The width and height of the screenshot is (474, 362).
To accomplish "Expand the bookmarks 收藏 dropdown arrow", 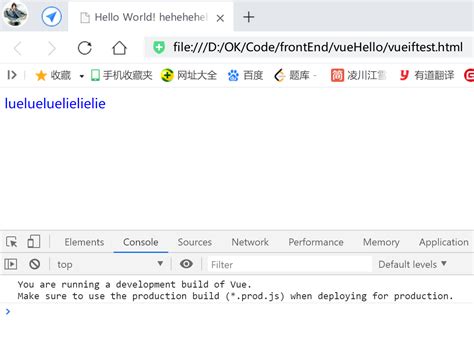I will (x=81, y=76).
